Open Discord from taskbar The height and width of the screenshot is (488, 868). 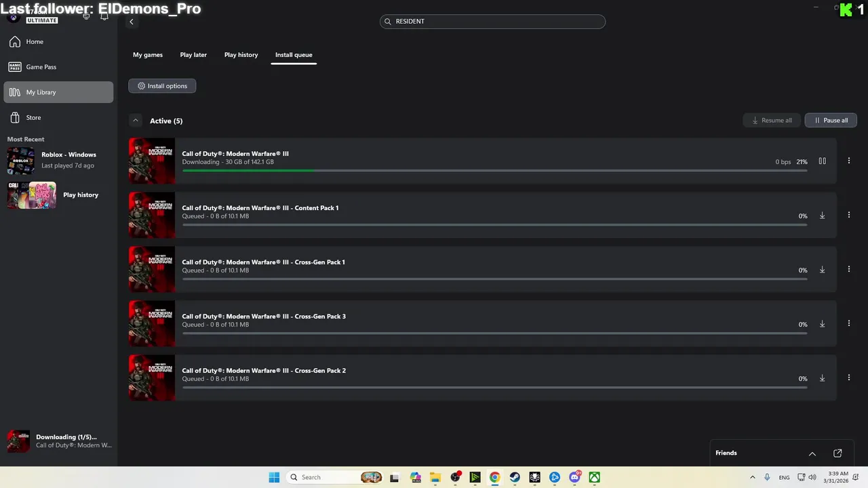click(574, 477)
